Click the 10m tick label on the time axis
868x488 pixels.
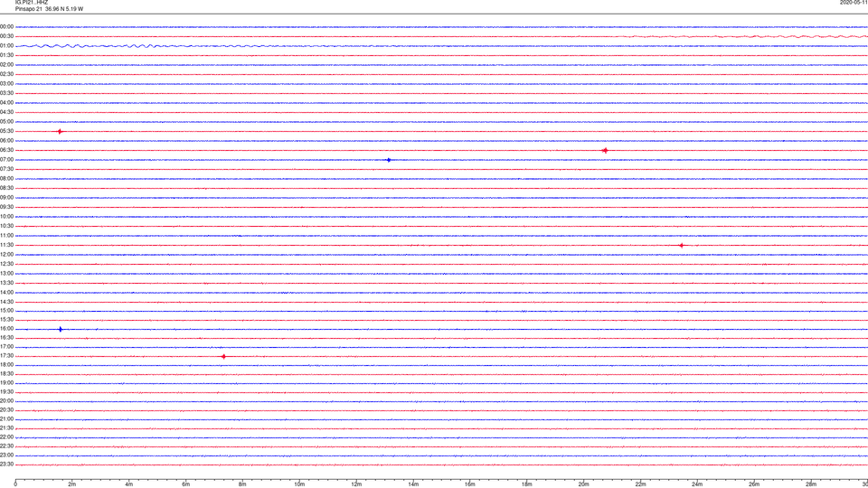point(299,484)
